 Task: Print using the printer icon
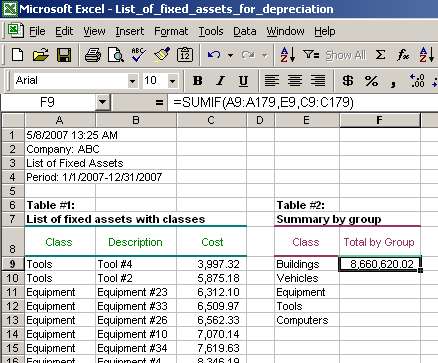coord(93,55)
